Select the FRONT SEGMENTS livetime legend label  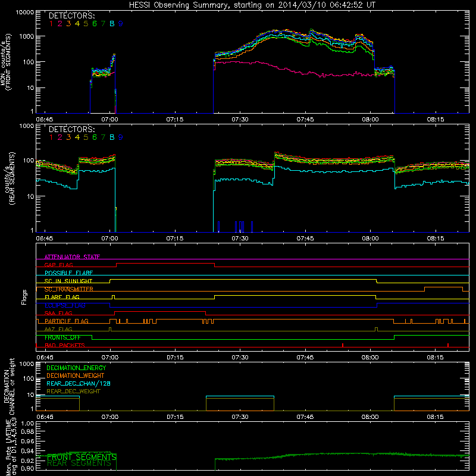point(82,457)
